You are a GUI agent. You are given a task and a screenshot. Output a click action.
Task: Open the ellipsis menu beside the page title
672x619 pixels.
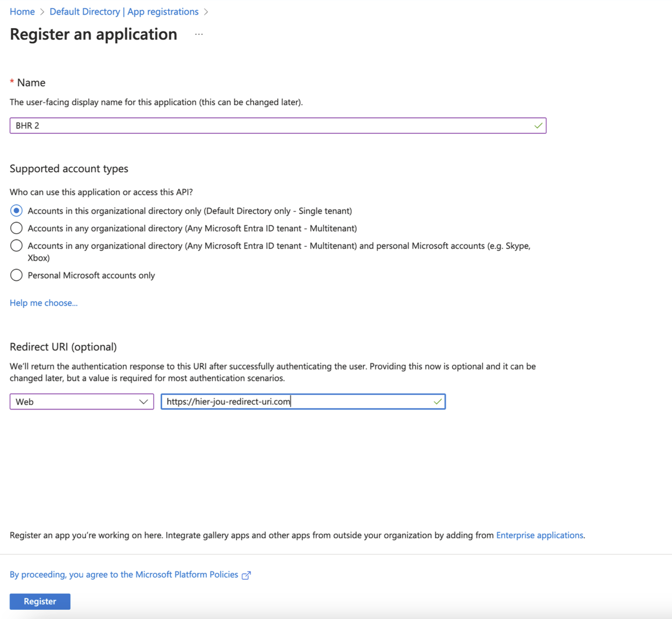(199, 34)
